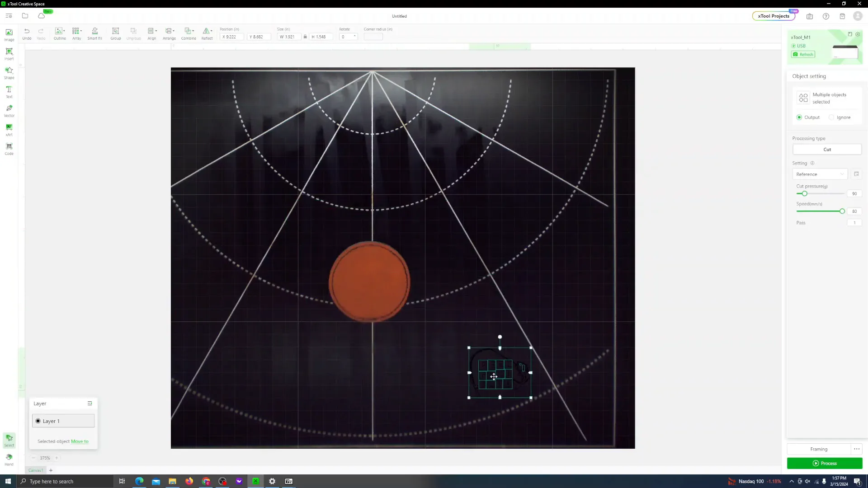The height and width of the screenshot is (488, 868).
Task: Toggle the aspect ratio lock icon
Action: (x=305, y=37)
